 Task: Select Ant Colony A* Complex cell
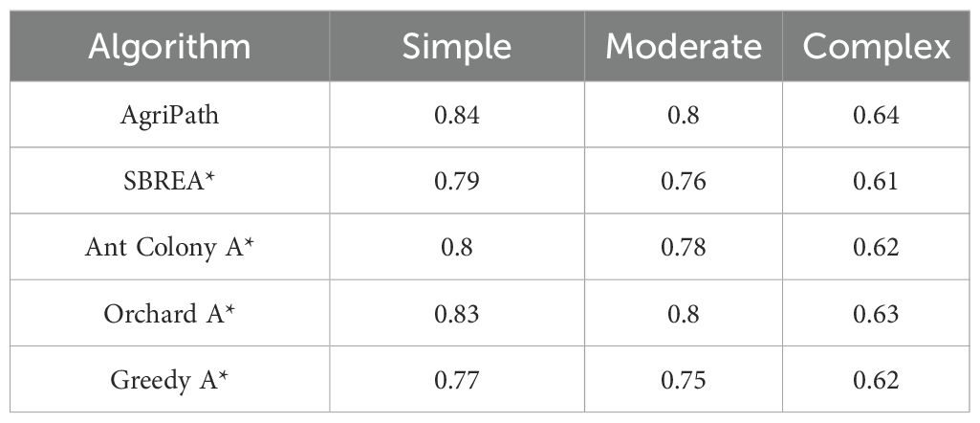pos(877,247)
